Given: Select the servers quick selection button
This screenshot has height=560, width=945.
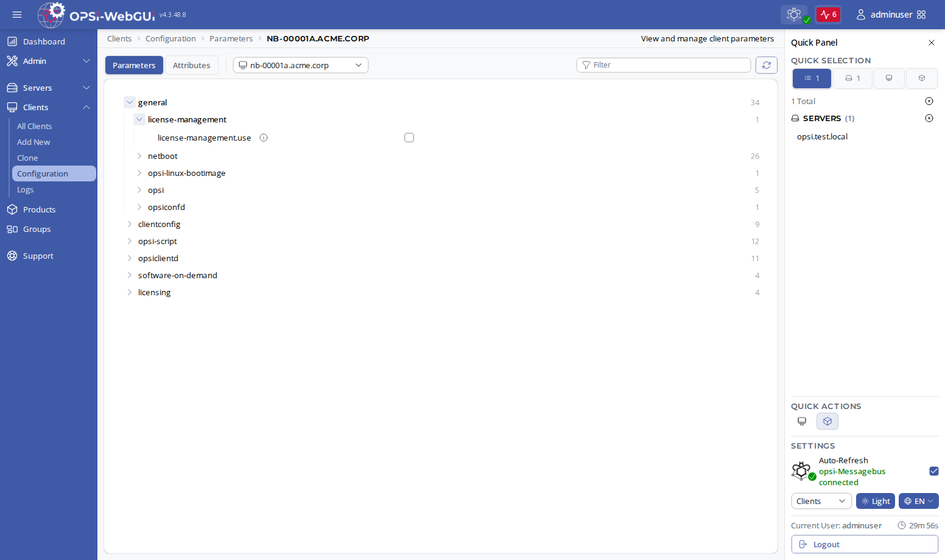Looking at the screenshot, I should 852,79.
